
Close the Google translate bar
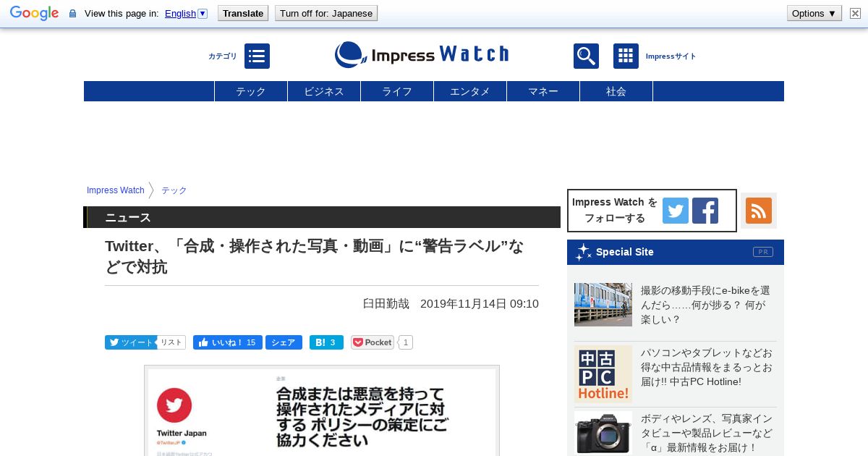point(855,13)
